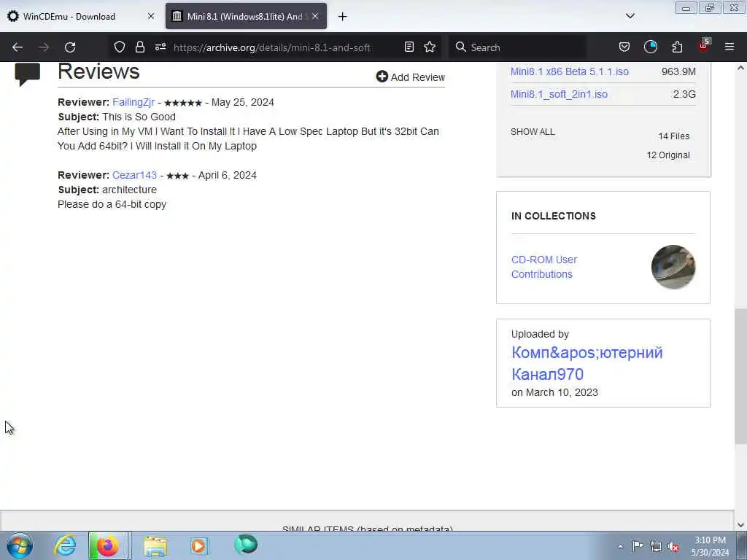The width and height of the screenshot is (747, 560).
Task: Click the Firefox taskbar icon
Action: (x=108, y=545)
